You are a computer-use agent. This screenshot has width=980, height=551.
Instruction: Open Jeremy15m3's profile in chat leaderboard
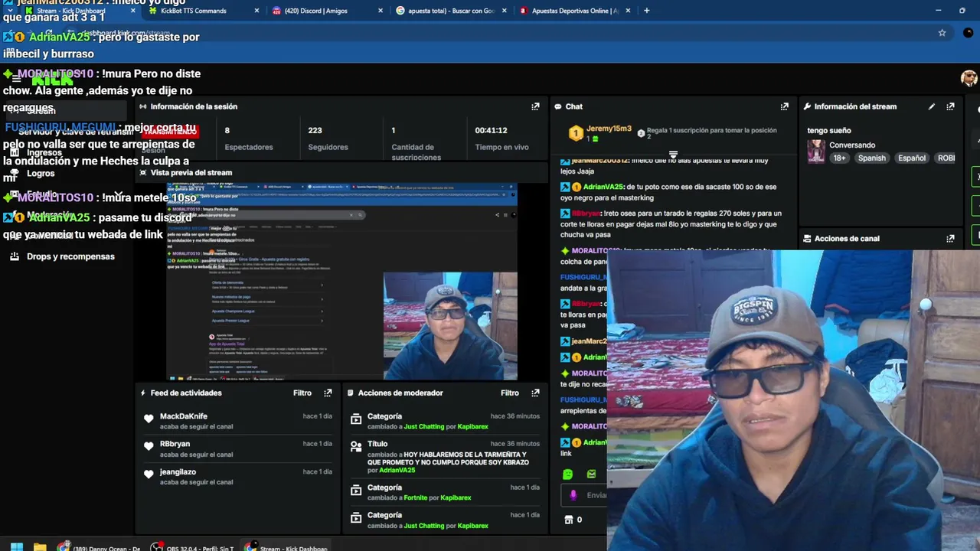click(609, 129)
